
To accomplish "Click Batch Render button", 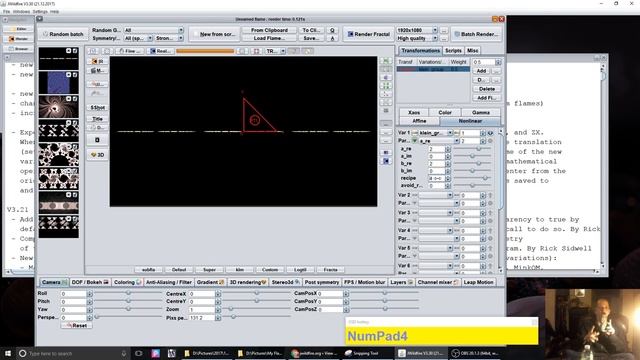I will (x=476, y=34).
